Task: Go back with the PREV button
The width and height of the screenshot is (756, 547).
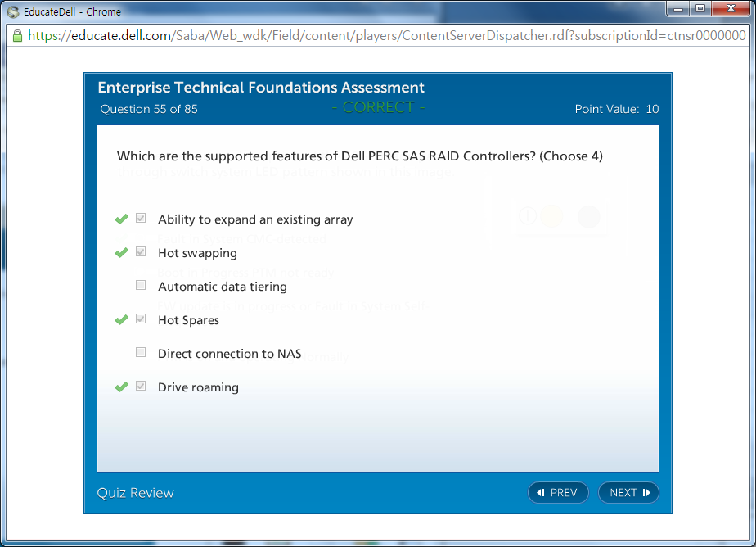Action: [558, 492]
